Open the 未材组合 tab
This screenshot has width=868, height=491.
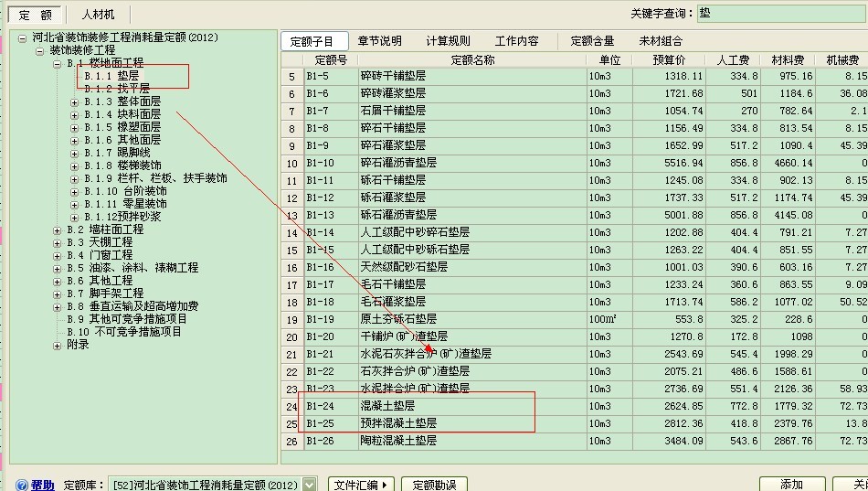pyautogui.click(x=661, y=41)
